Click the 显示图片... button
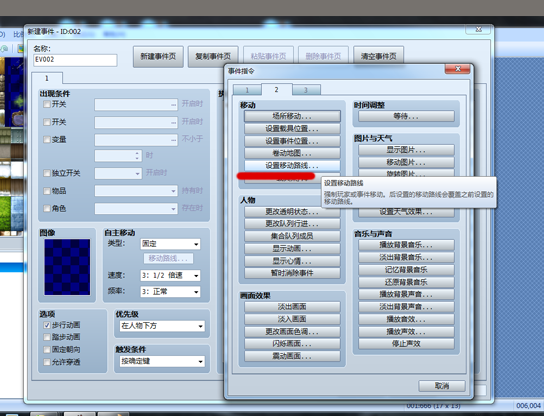This screenshot has width=544, height=416. click(406, 150)
